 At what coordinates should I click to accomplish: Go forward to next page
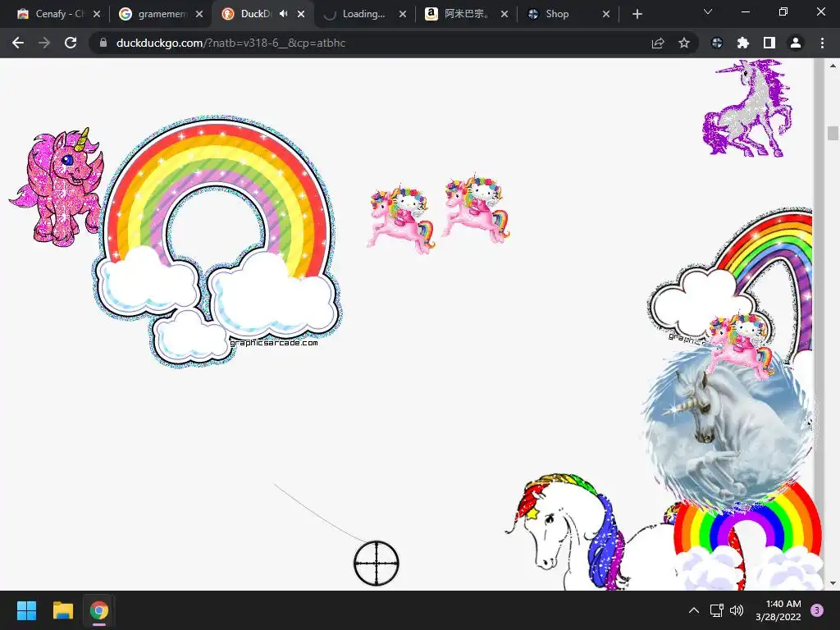[44, 43]
